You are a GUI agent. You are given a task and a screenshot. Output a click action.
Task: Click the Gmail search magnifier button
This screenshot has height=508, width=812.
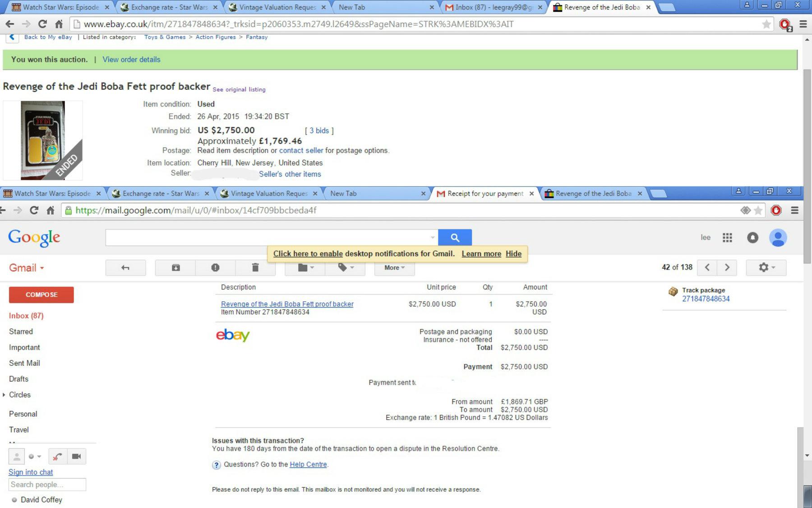point(455,238)
